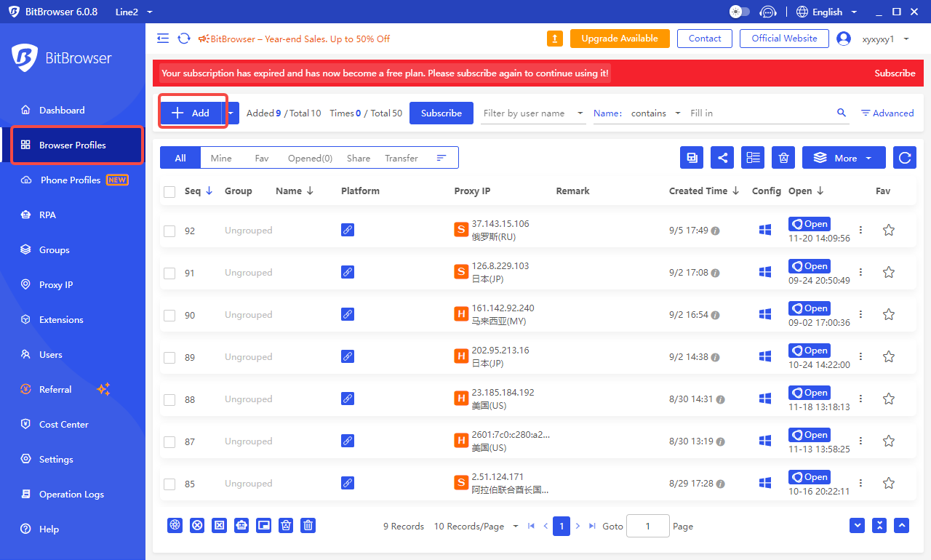Click the H proxy icon for 161.142.92.240
Screen dimensions: 931x560
coord(460,314)
